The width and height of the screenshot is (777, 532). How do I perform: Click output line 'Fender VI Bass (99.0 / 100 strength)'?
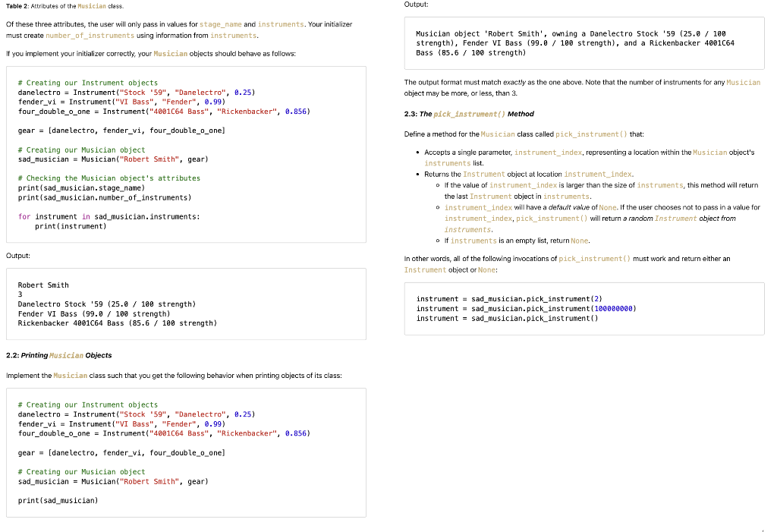click(94, 314)
